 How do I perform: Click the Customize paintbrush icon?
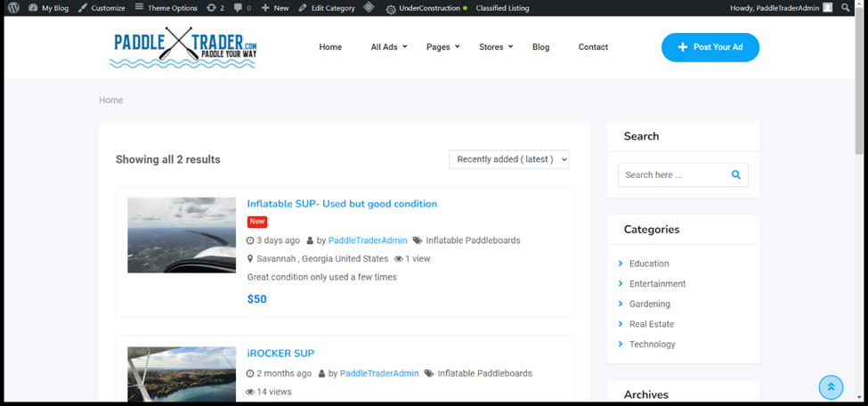[83, 8]
